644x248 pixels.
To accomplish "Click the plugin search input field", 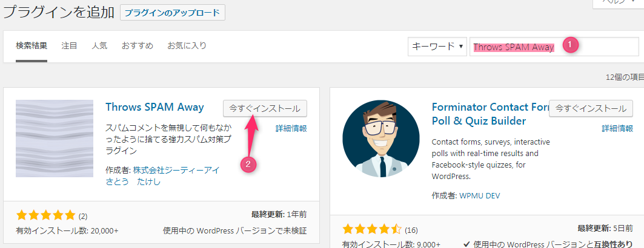I will [x=554, y=47].
